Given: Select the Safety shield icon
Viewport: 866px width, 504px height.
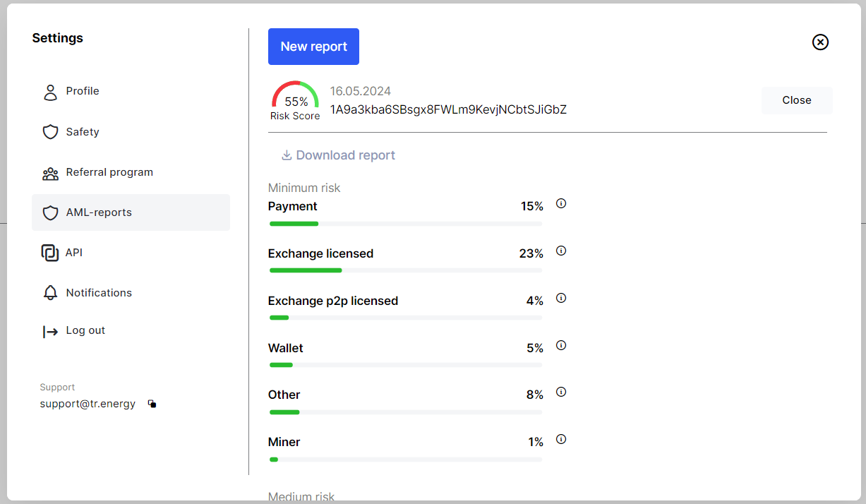Looking at the screenshot, I should pyautogui.click(x=50, y=131).
